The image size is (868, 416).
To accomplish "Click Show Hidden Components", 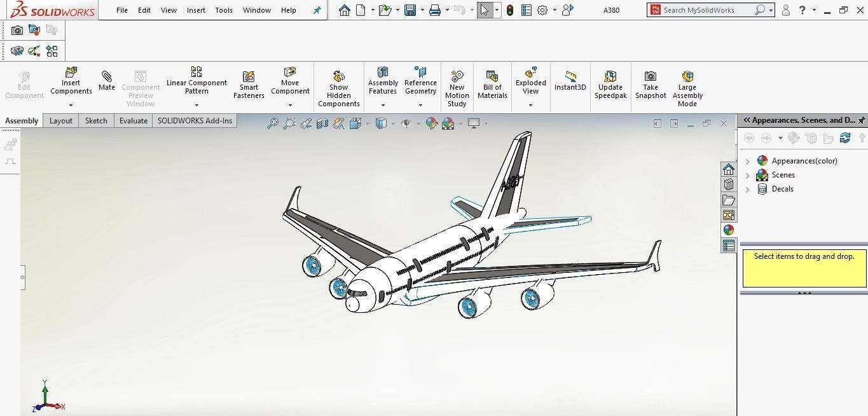I will click(339, 88).
